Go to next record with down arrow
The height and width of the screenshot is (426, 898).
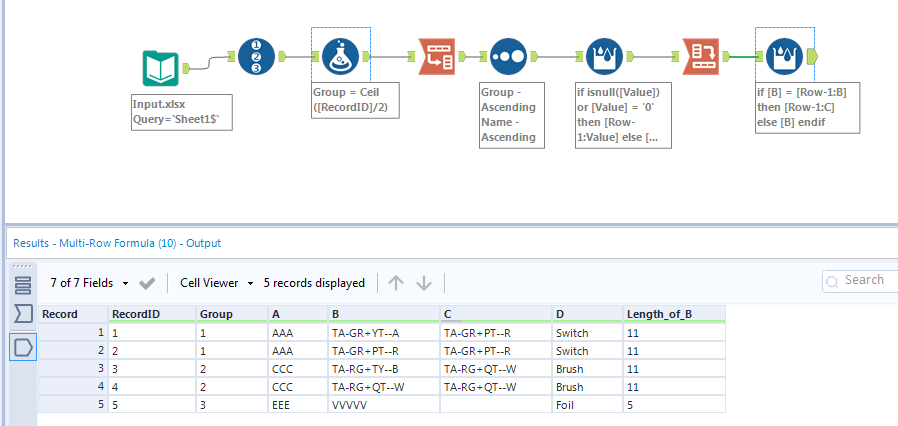coord(424,283)
